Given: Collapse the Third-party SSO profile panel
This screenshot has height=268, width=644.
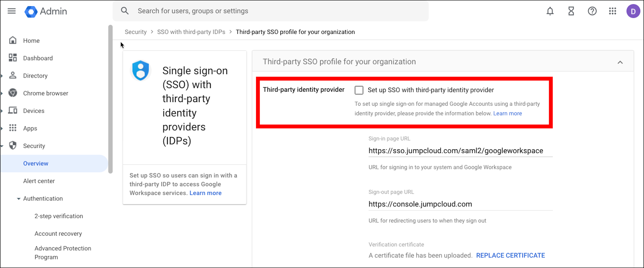Looking at the screenshot, I should click(620, 62).
